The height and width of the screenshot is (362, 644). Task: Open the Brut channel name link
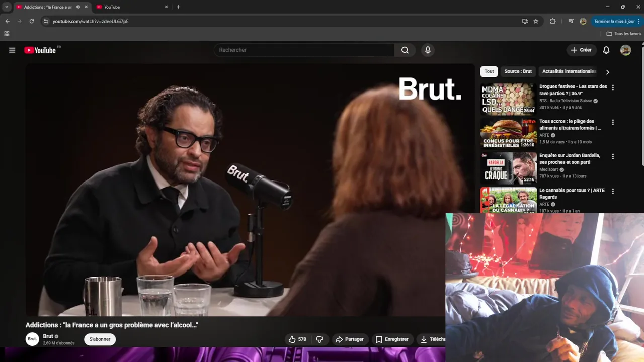pos(48,336)
